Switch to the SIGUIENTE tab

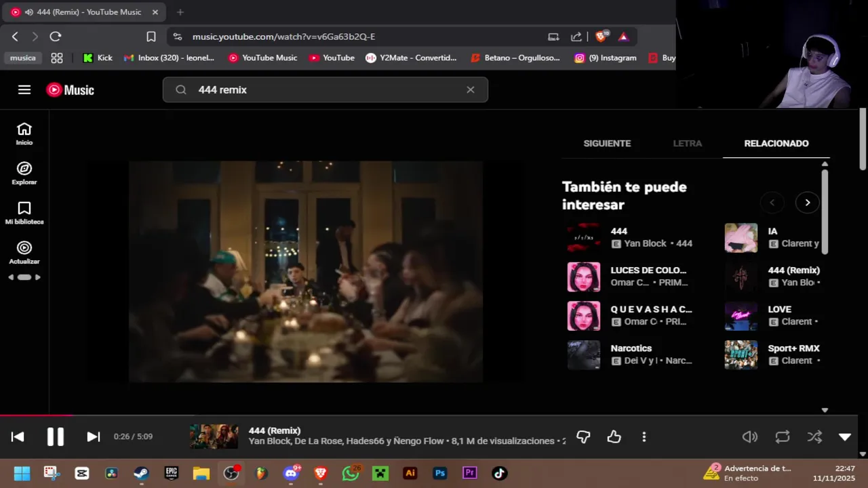point(607,143)
